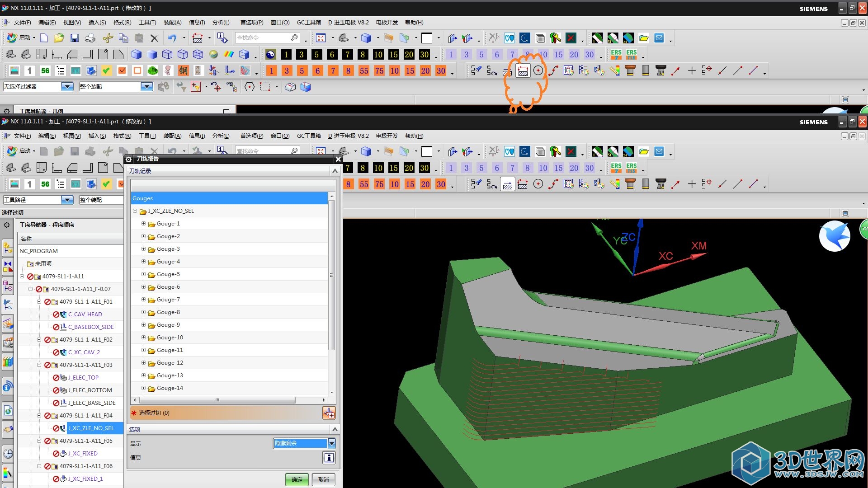The height and width of the screenshot is (488, 868).
Task: Click the Print icon in top window
Action: click(90, 38)
